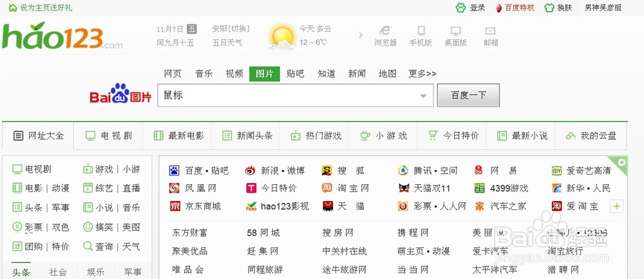
Task: Open the 58同城 link
Action: click(263, 233)
